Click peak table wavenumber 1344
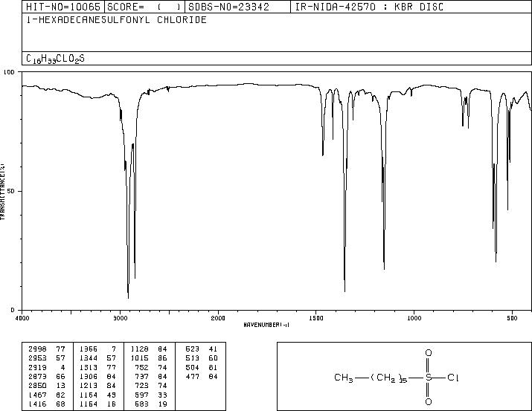The height and width of the screenshot is (411, 532). pos(89,358)
